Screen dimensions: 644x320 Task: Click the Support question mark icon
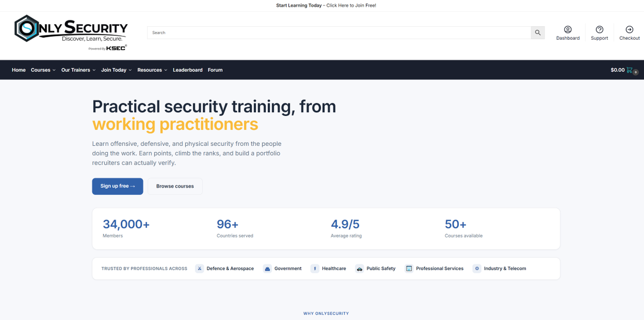click(599, 29)
